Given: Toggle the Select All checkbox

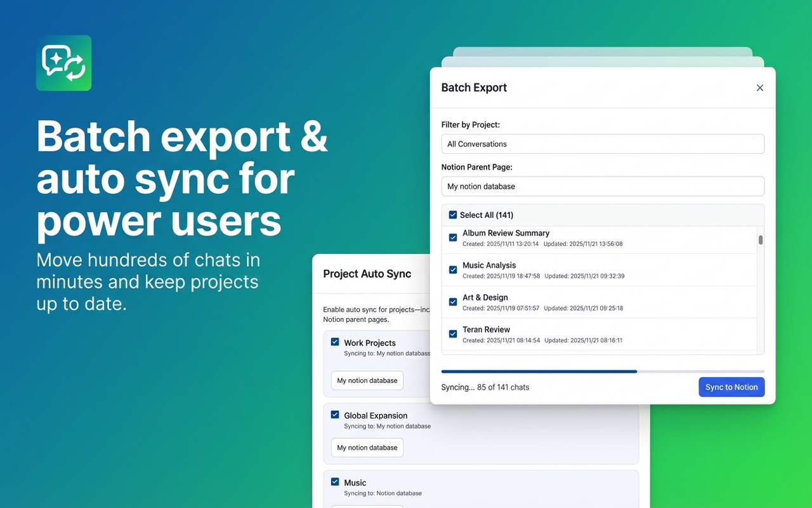Looking at the screenshot, I should (x=452, y=215).
